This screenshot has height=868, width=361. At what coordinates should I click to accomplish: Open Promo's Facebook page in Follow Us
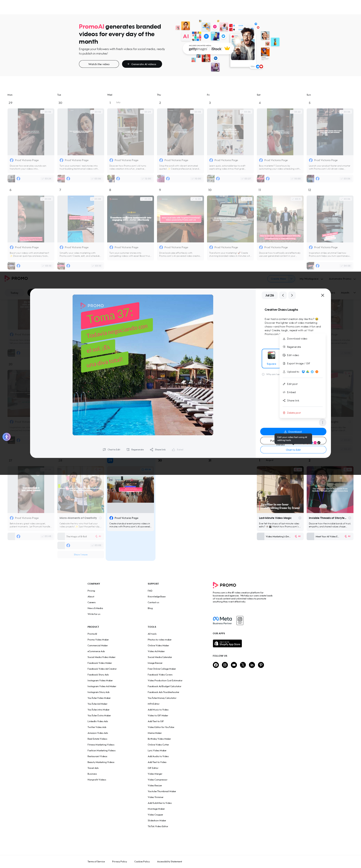click(x=215, y=665)
